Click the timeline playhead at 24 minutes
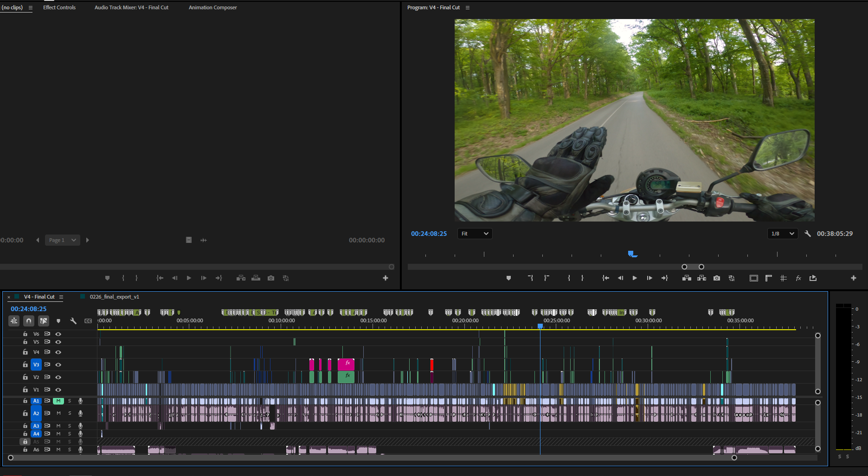The width and height of the screenshot is (868, 476). (x=540, y=326)
